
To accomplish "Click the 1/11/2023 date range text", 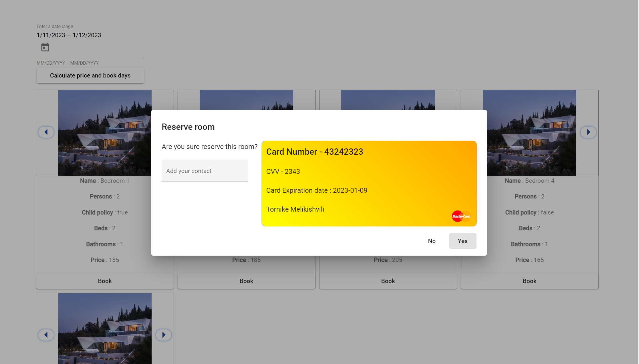I will click(x=69, y=35).
